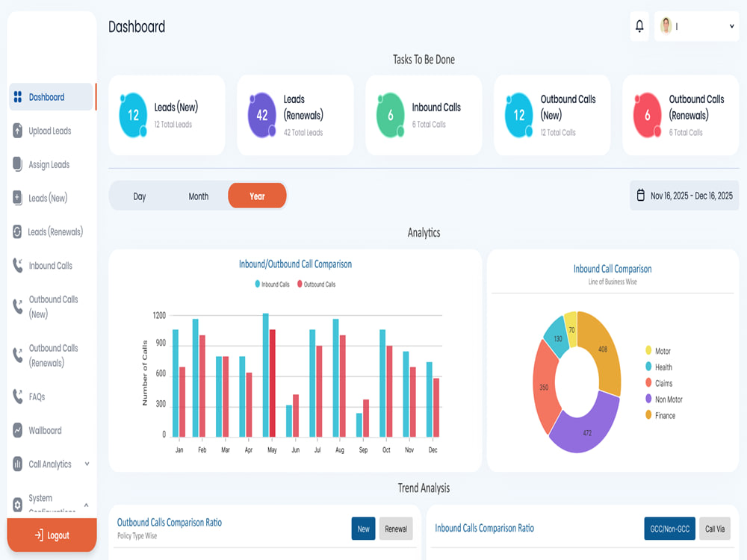This screenshot has width=747, height=560.
Task: Click the Leads (Renewals) purple 42 bubble
Action: point(262,115)
